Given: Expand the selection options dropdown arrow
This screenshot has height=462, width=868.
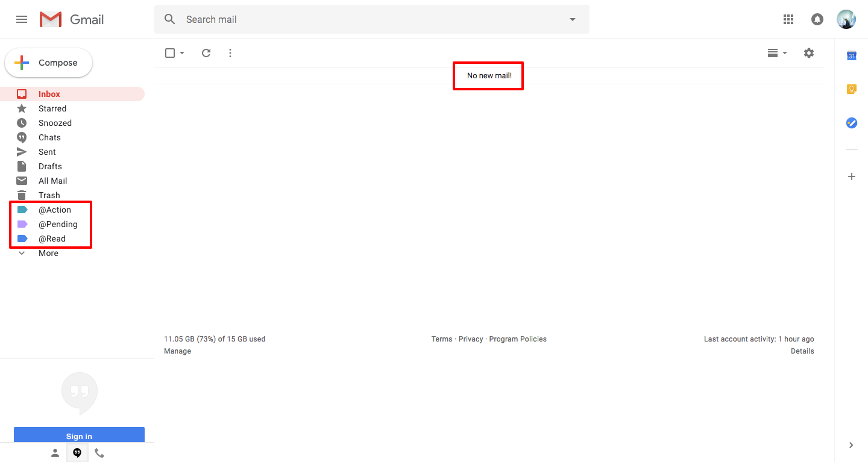Looking at the screenshot, I should 181,53.
